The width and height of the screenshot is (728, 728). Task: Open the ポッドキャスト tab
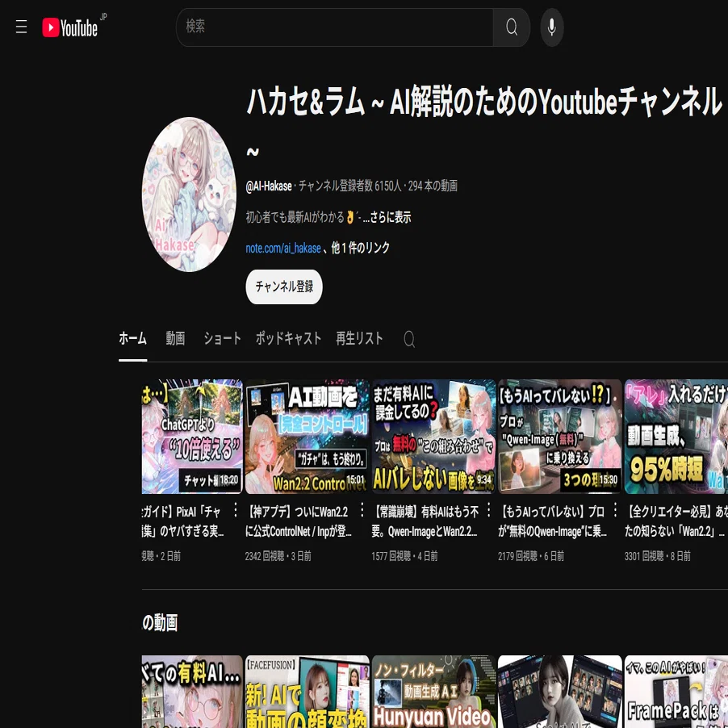[288, 338]
